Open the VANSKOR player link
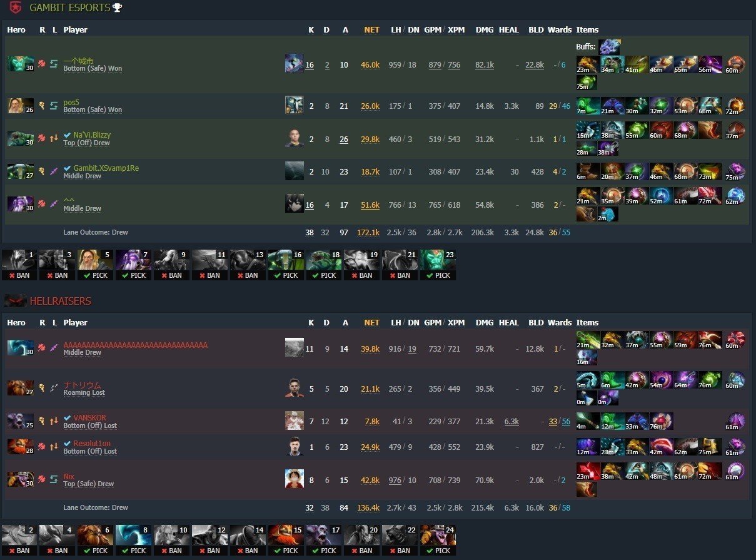Image resolution: width=756 pixels, height=560 pixels. [89, 417]
